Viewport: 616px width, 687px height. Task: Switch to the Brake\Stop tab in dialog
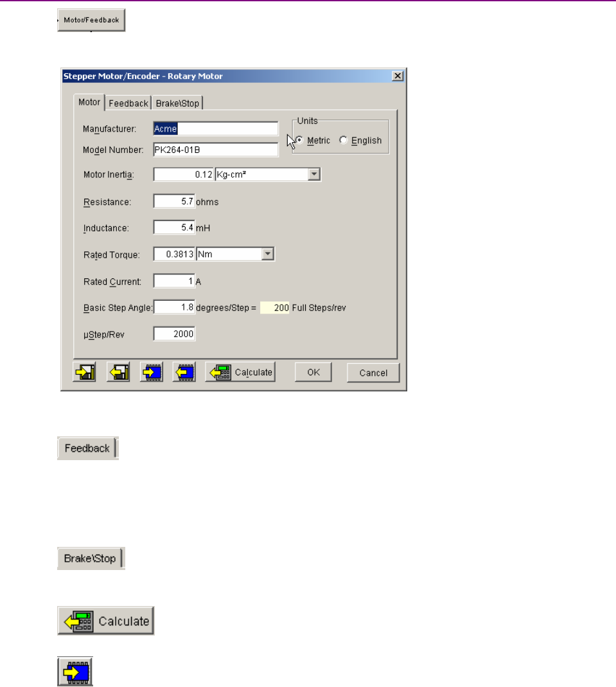[177, 103]
